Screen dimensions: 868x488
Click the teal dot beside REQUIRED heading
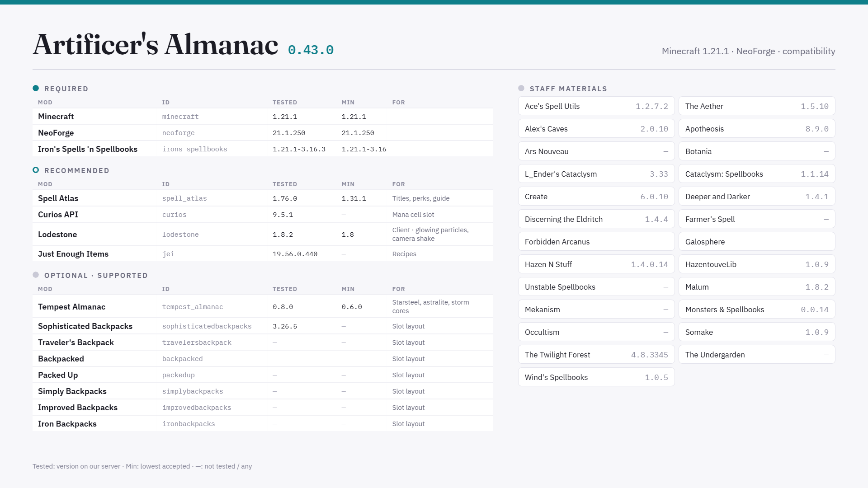click(36, 88)
